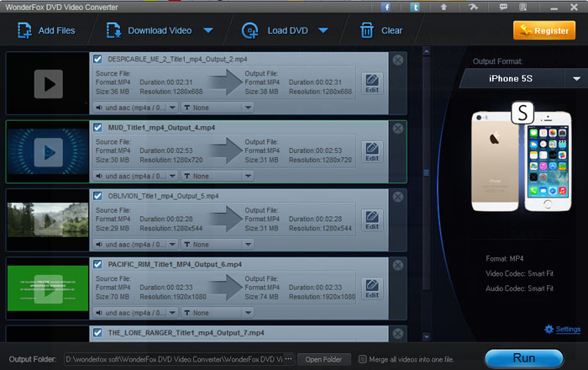This screenshot has width=588, height=370.
Task: Remove THE_LONE_RANGER from the list
Action: coord(398,334)
